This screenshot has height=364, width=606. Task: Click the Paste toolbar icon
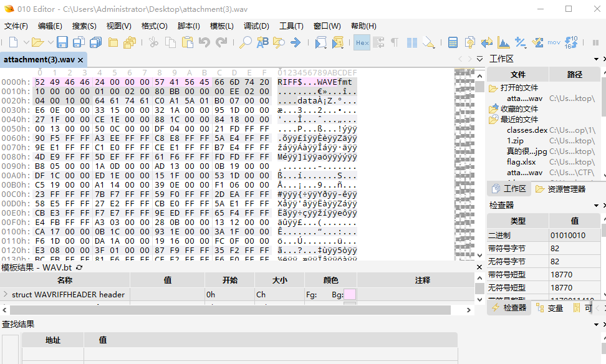point(187,43)
